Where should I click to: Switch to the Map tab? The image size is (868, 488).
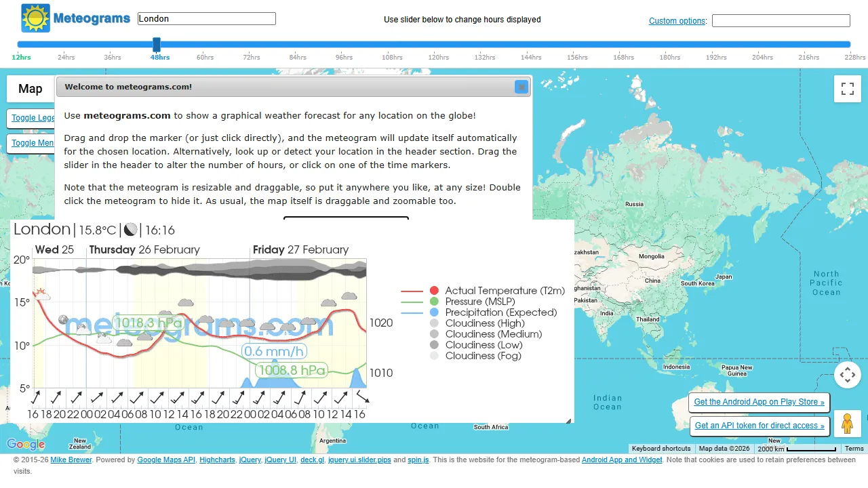click(x=30, y=89)
